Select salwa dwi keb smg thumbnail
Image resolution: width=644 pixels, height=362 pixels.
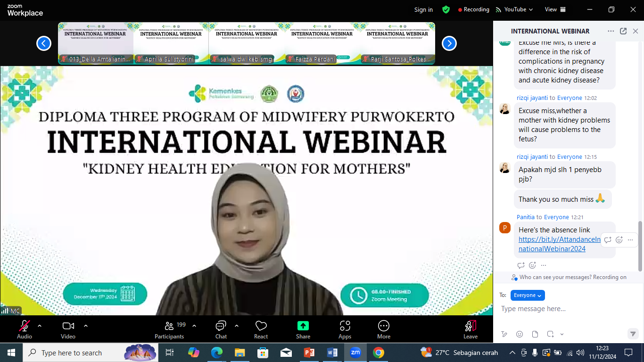pos(247,43)
